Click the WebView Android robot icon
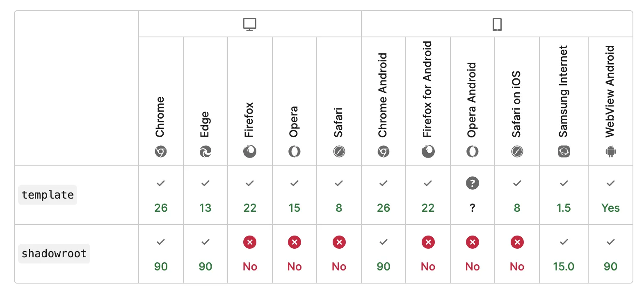 610,152
